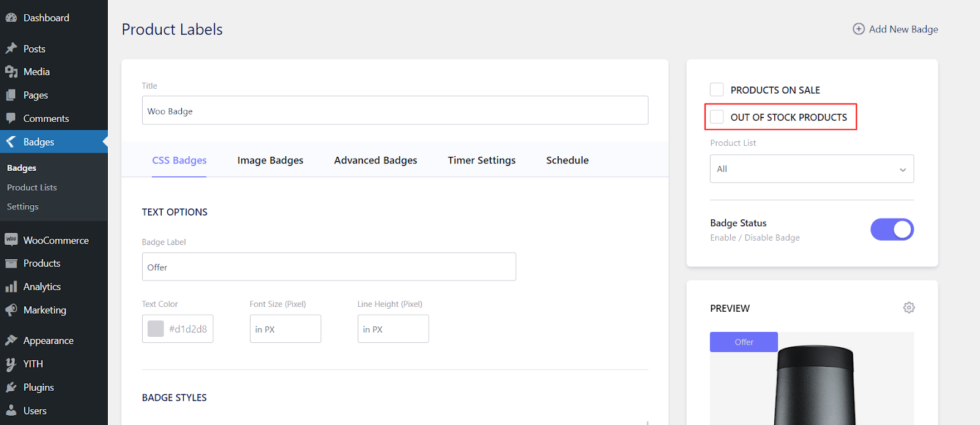Open Marketing menu in sidebar

[45, 310]
